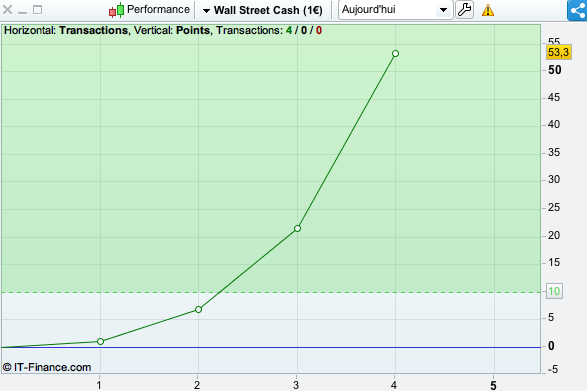Open the Aujourd'hui period dropdown
The height and width of the screenshot is (391, 587).
click(x=395, y=10)
